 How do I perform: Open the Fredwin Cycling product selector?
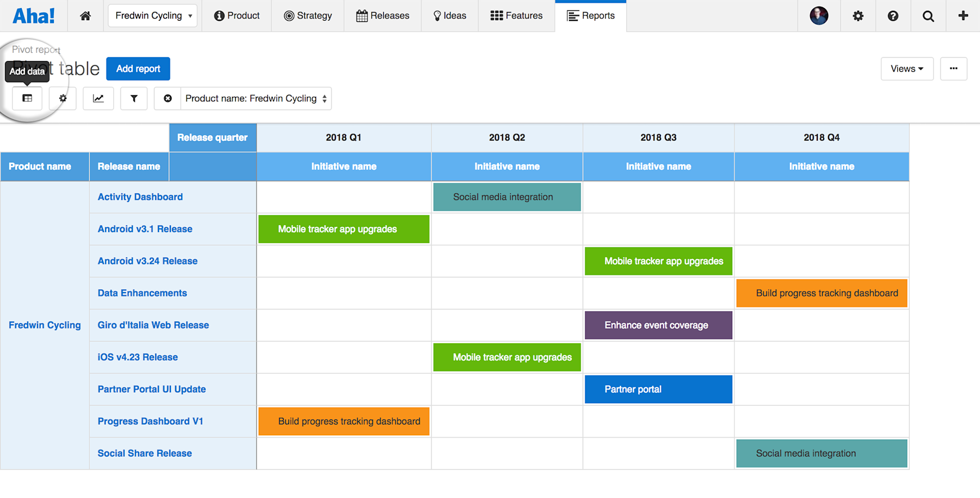[152, 16]
